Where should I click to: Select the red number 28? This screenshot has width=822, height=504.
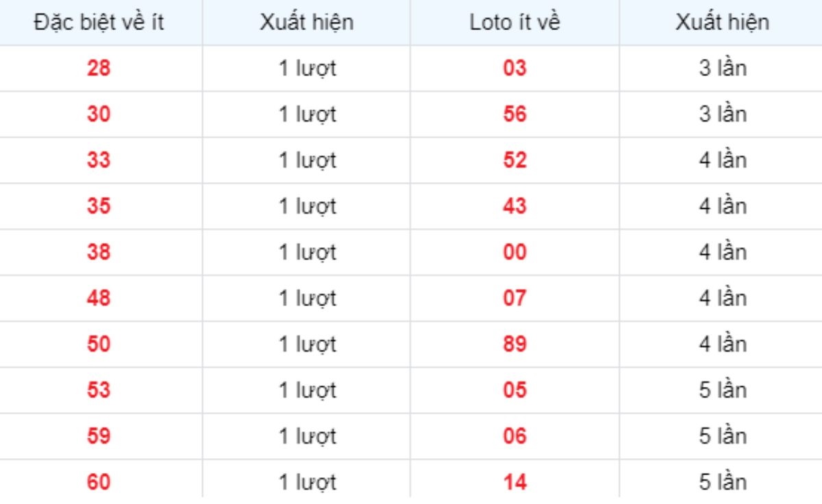click(x=99, y=68)
